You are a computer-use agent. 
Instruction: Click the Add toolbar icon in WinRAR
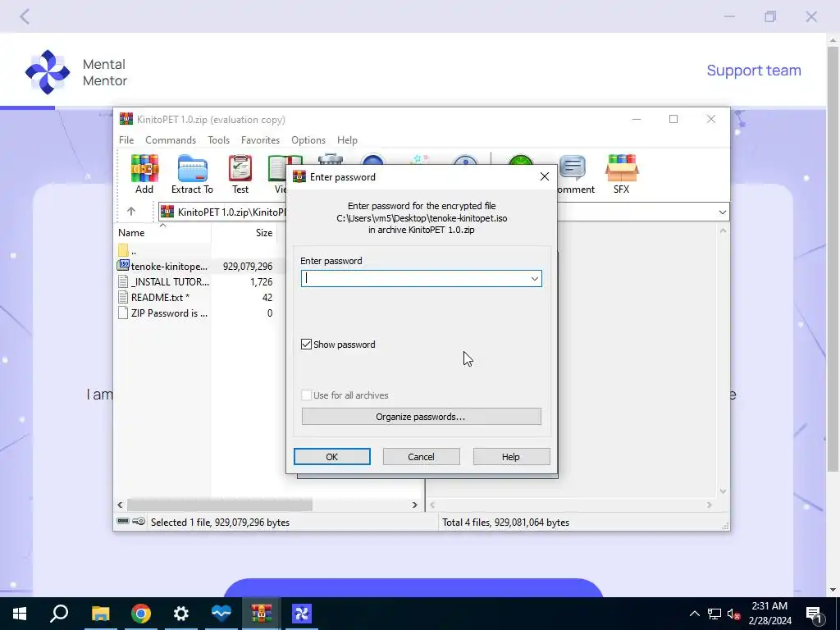click(x=144, y=174)
